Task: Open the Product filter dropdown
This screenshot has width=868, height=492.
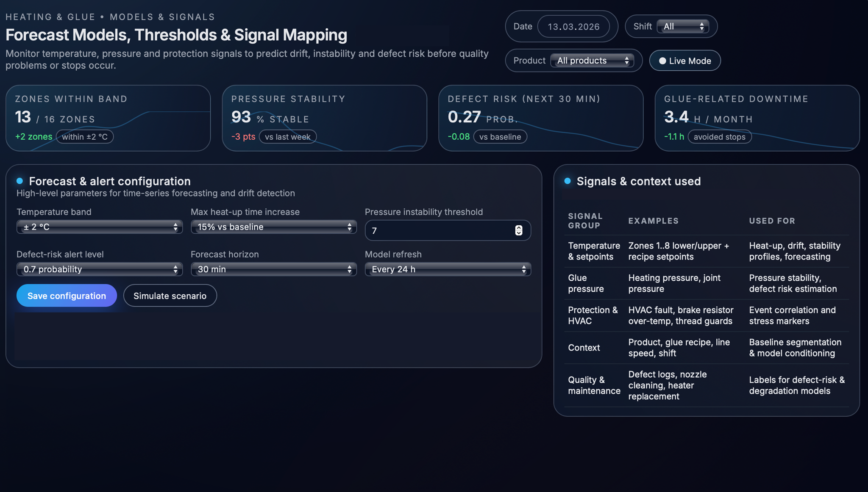Action: [x=592, y=61]
